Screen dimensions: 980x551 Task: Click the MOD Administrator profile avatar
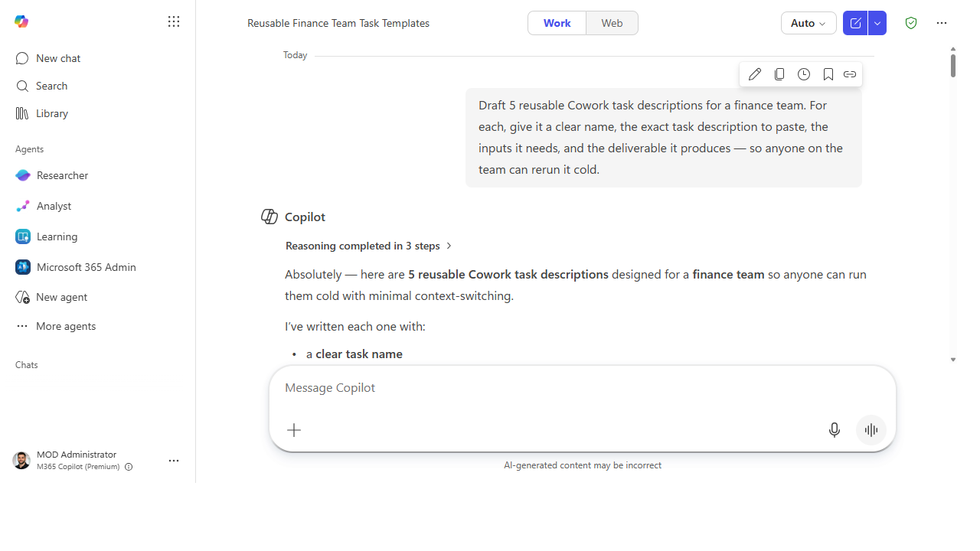pyautogui.click(x=21, y=460)
